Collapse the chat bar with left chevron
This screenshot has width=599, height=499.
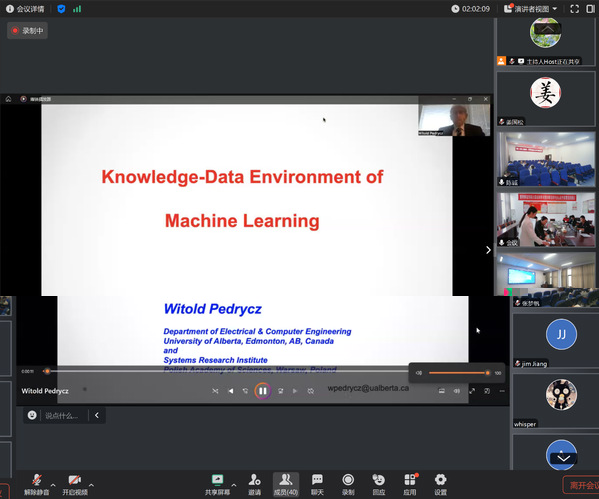(97, 415)
